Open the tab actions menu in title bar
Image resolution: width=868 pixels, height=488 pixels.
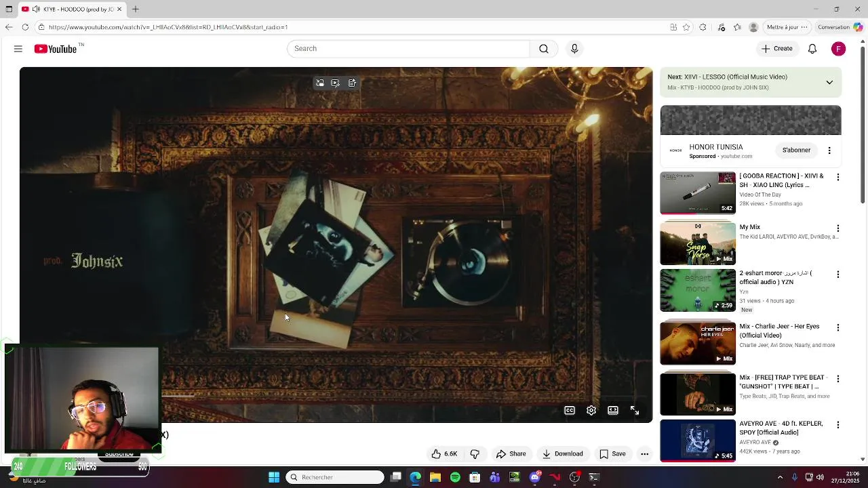coord(8,9)
